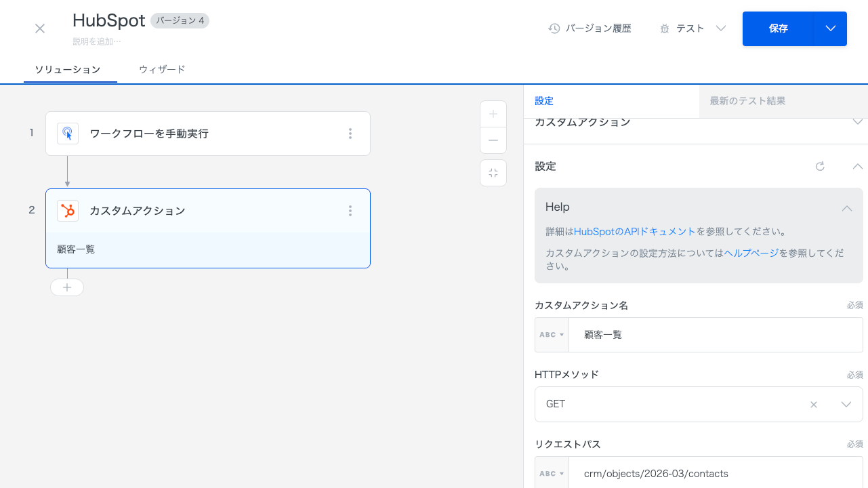This screenshot has width=868, height=488.
Task: Add a new step with plus button
Action: pyautogui.click(x=67, y=287)
